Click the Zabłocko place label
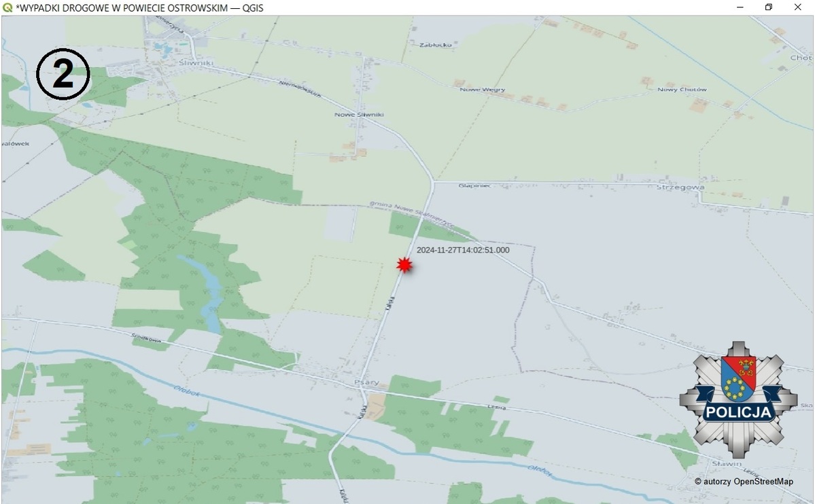This screenshot has height=504, width=815. 436,45
